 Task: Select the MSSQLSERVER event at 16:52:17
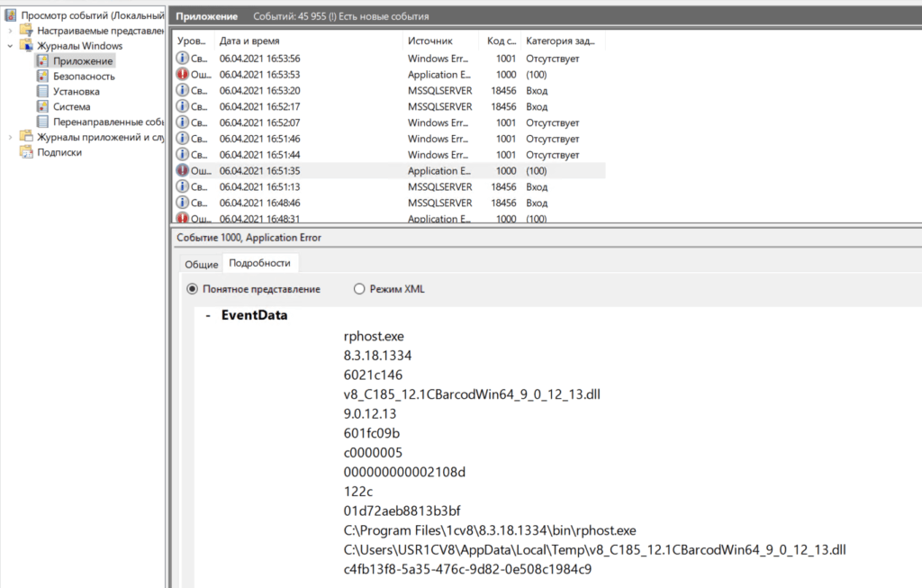pyautogui.click(x=439, y=107)
